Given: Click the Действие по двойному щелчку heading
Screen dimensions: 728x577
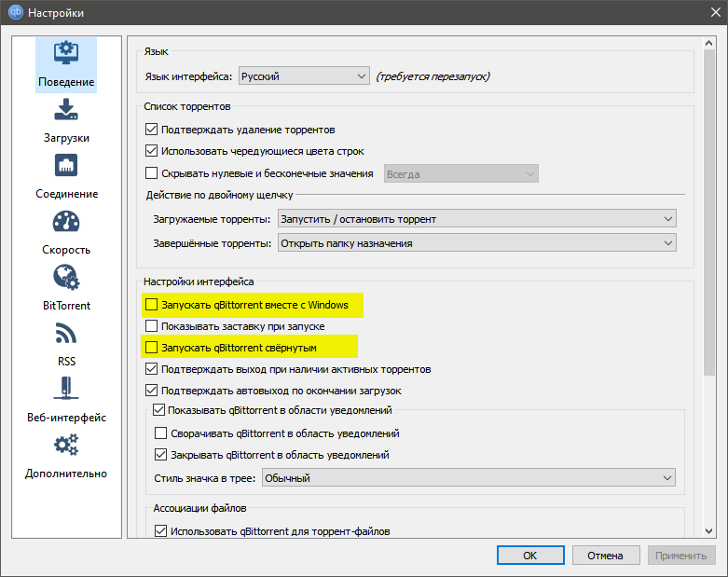Looking at the screenshot, I should [x=219, y=195].
